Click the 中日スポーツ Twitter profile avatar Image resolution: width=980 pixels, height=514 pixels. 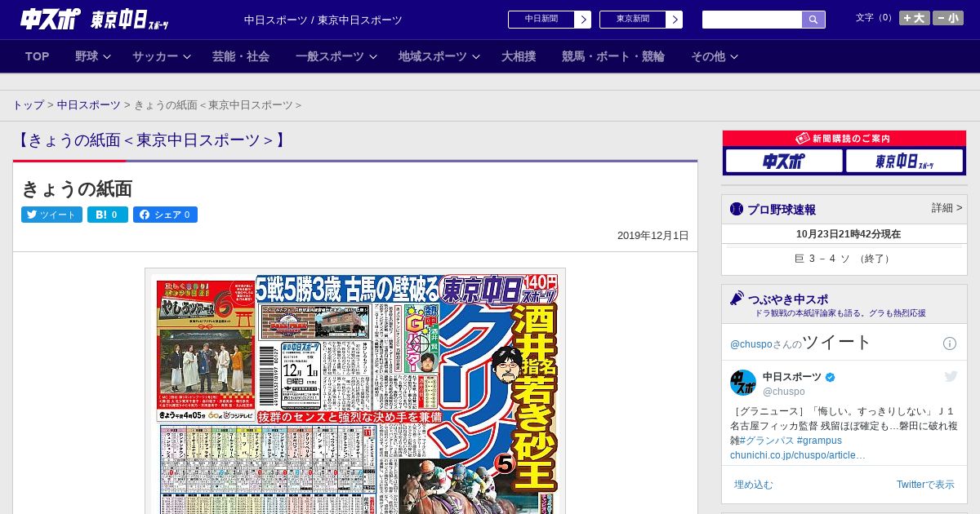click(743, 383)
